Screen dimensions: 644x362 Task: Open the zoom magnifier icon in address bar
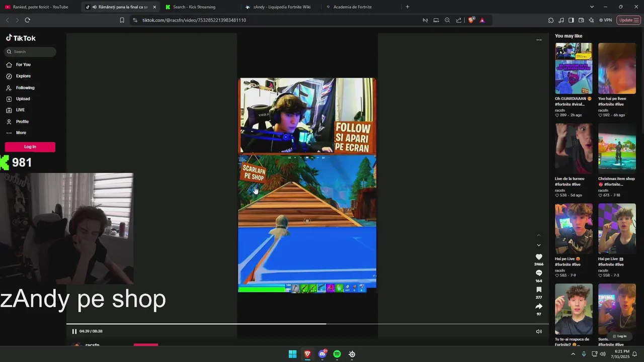tap(447, 20)
